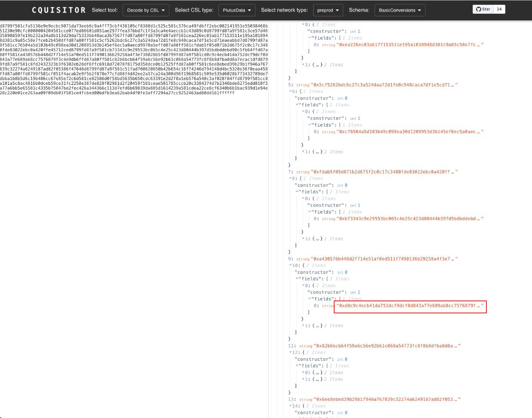This screenshot has width=532, height=418.
Task: Click the GitHub Star button
Action: click(x=483, y=9)
